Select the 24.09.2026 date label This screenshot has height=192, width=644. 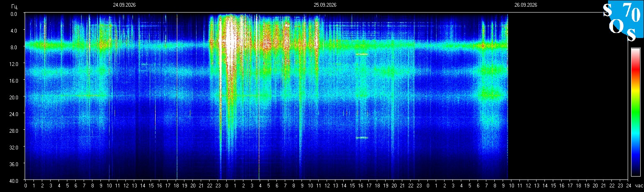pos(124,5)
